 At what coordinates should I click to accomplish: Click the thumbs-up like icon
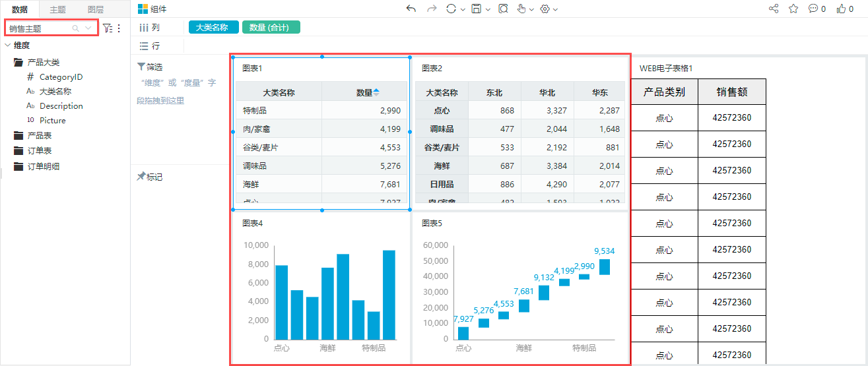click(842, 9)
